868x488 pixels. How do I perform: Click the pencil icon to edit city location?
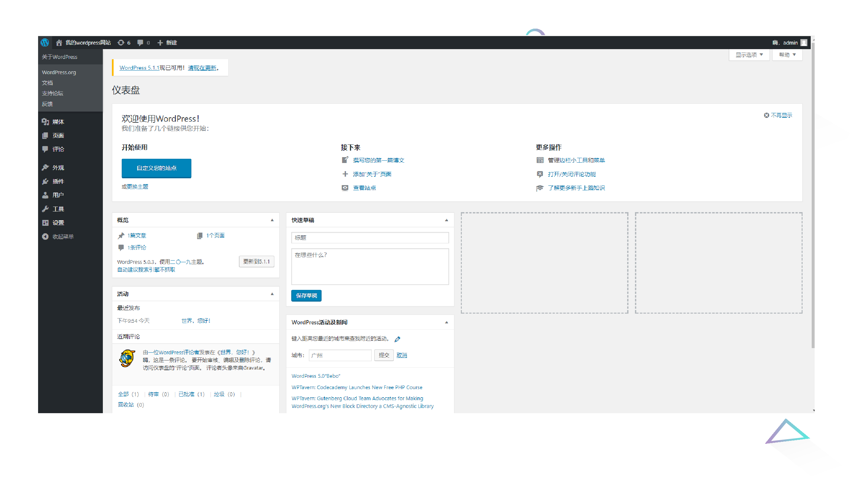coord(397,339)
